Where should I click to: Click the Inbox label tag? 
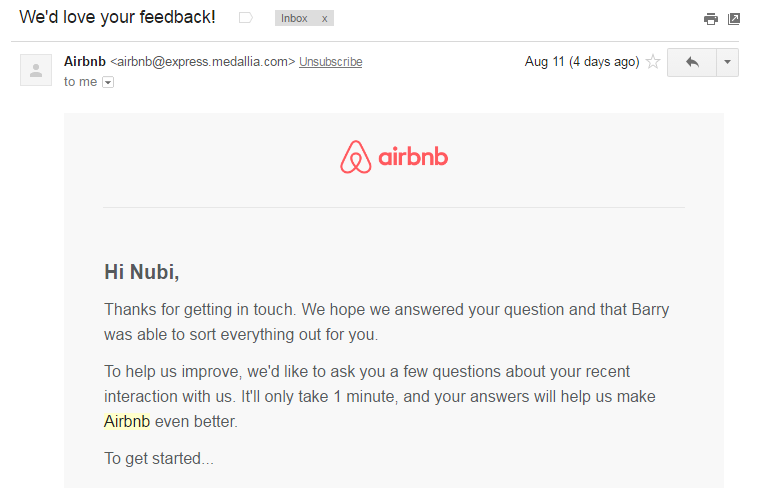click(x=294, y=18)
